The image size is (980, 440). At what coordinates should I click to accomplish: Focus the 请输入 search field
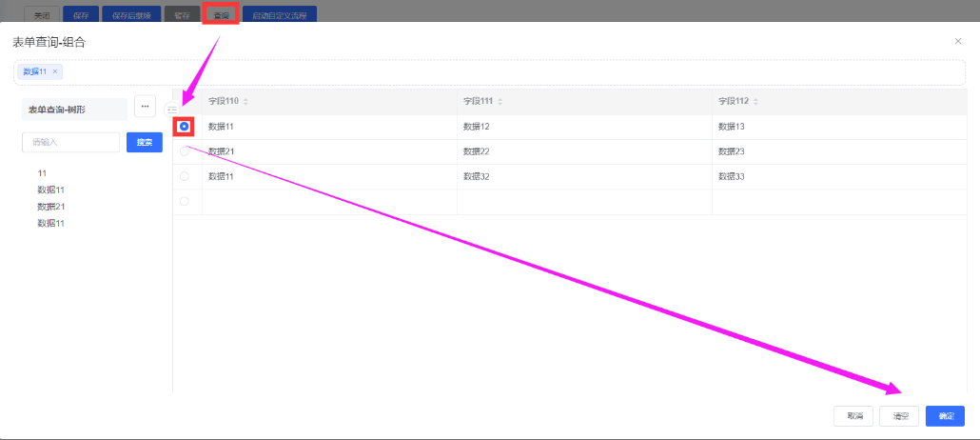(70, 142)
